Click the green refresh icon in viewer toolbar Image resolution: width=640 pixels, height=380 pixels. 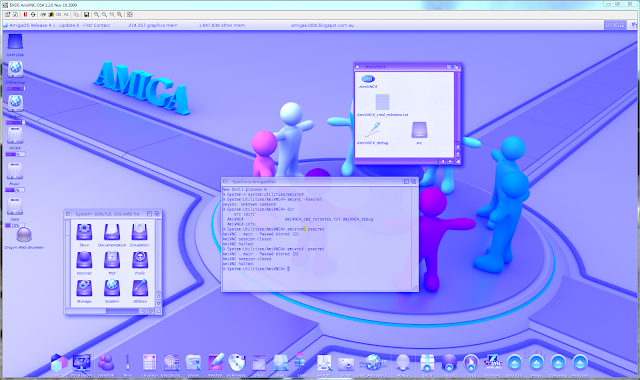pos(33,14)
